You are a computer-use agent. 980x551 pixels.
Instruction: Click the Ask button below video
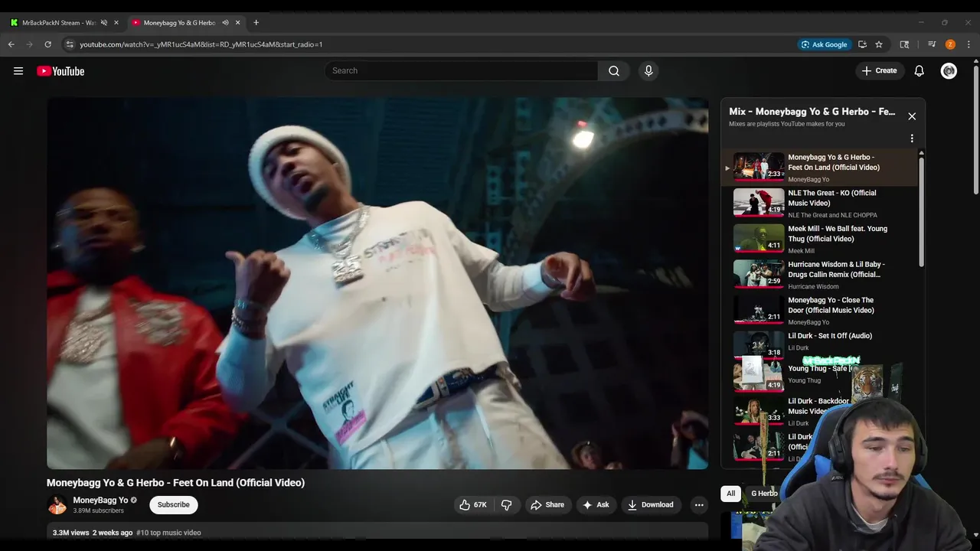(x=596, y=505)
